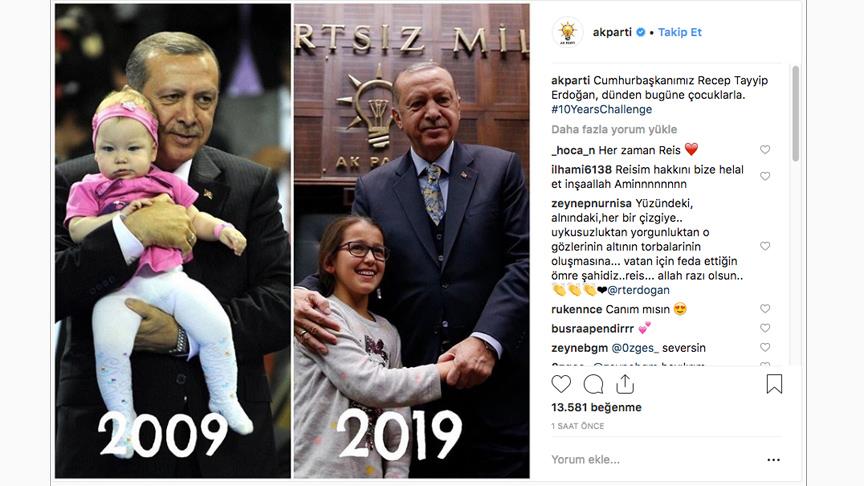Viewport: 864px width, 486px height.
Task: Open the #10YearsChallenge hashtag
Action: pyautogui.click(x=601, y=109)
